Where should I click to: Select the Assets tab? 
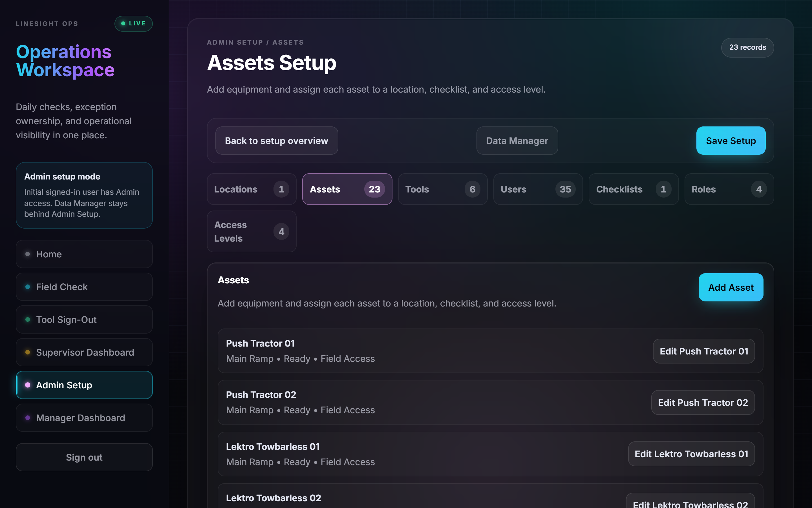[347, 189]
